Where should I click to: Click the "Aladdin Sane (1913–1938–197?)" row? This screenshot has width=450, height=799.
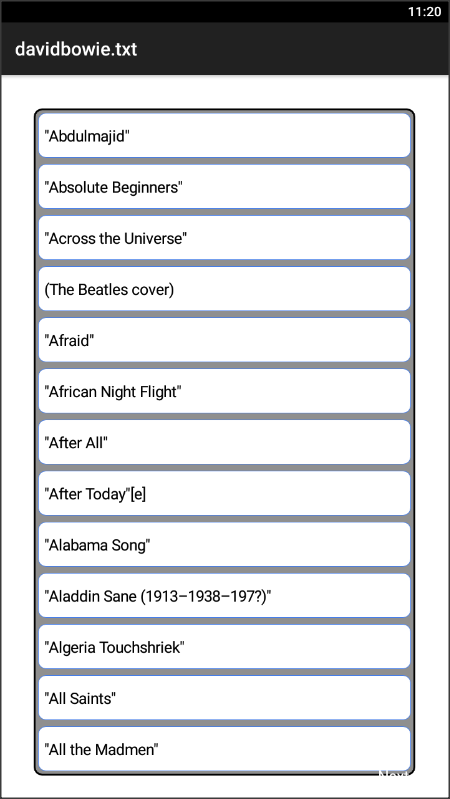[x=224, y=596]
